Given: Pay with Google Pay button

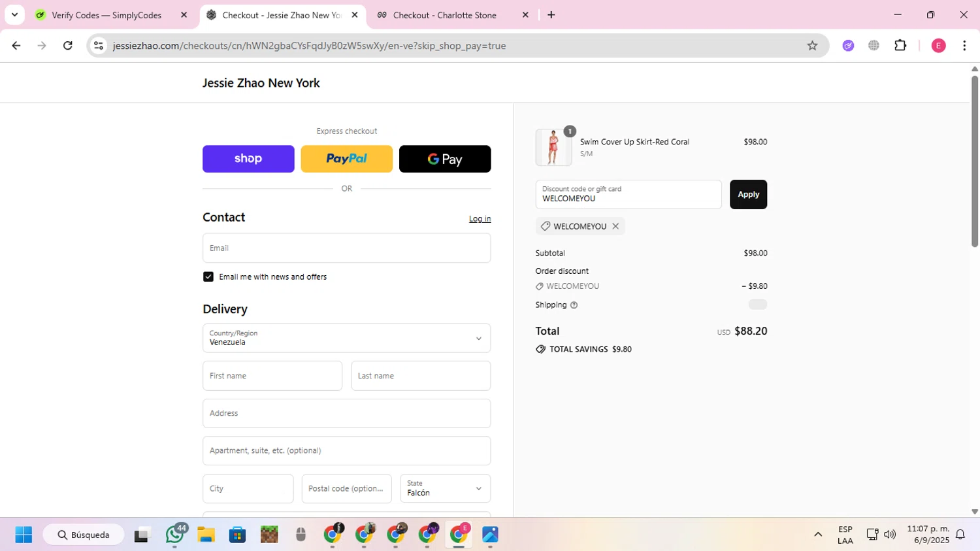Looking at the screenshot, I should (445, 159).
